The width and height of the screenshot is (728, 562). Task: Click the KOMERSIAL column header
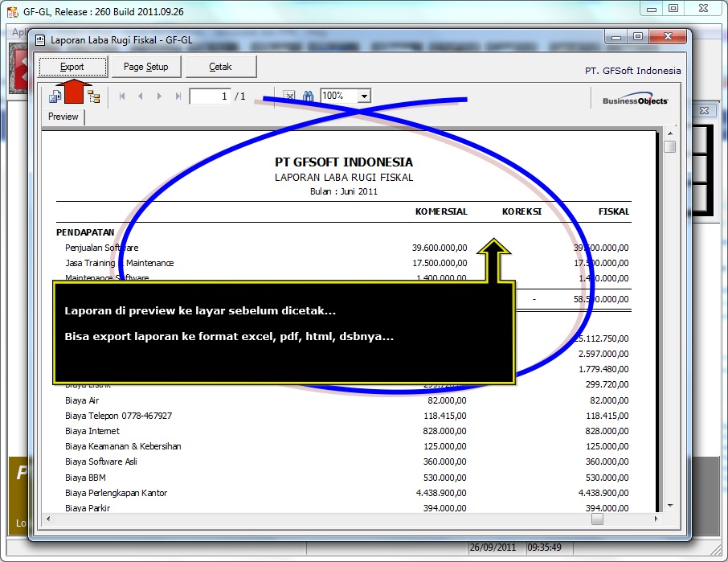[x=441, y=211]
